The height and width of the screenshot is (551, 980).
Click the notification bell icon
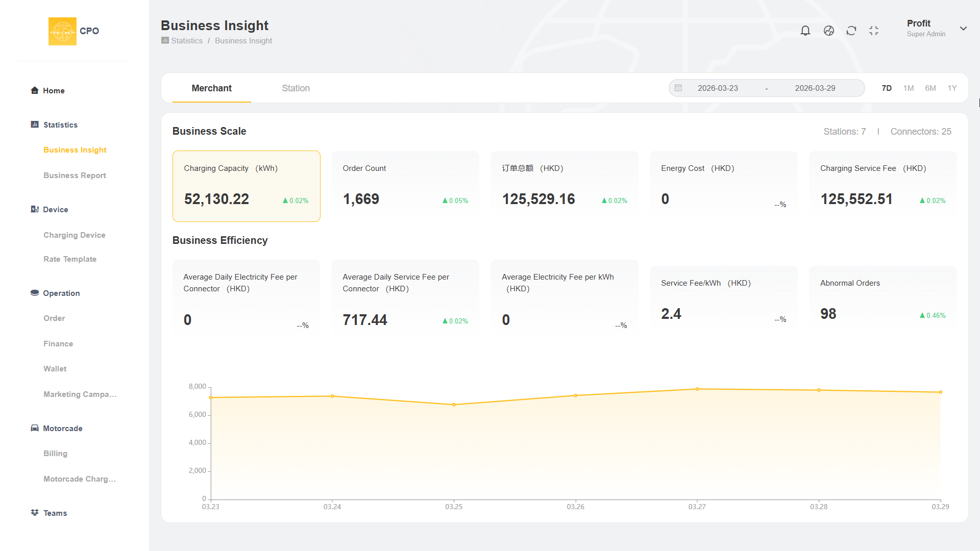805,31
